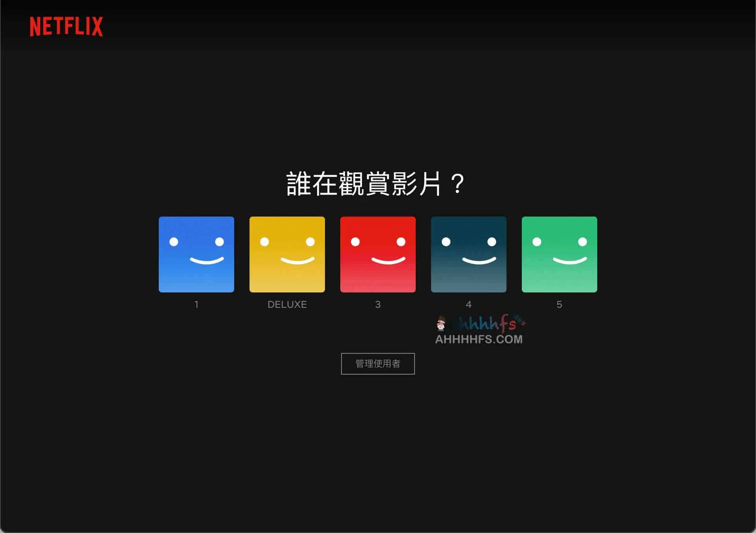Select the blue smiley profile avatar
The height and width of the screenshot is (533, 756).
click(196, 254)
